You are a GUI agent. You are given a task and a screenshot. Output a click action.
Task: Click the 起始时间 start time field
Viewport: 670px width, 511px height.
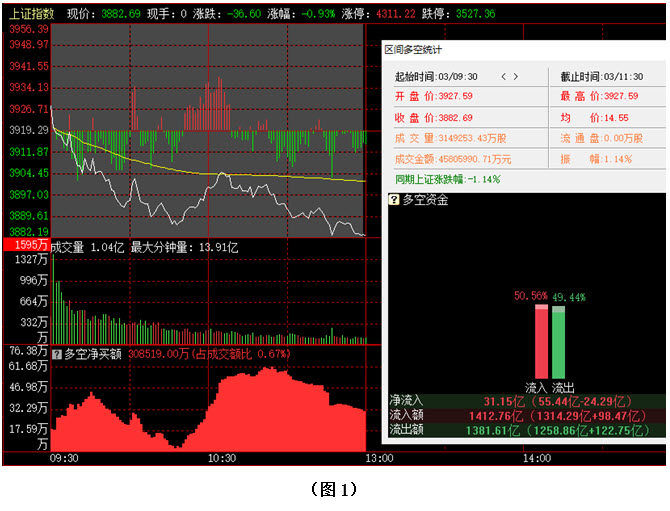point(435,76)
